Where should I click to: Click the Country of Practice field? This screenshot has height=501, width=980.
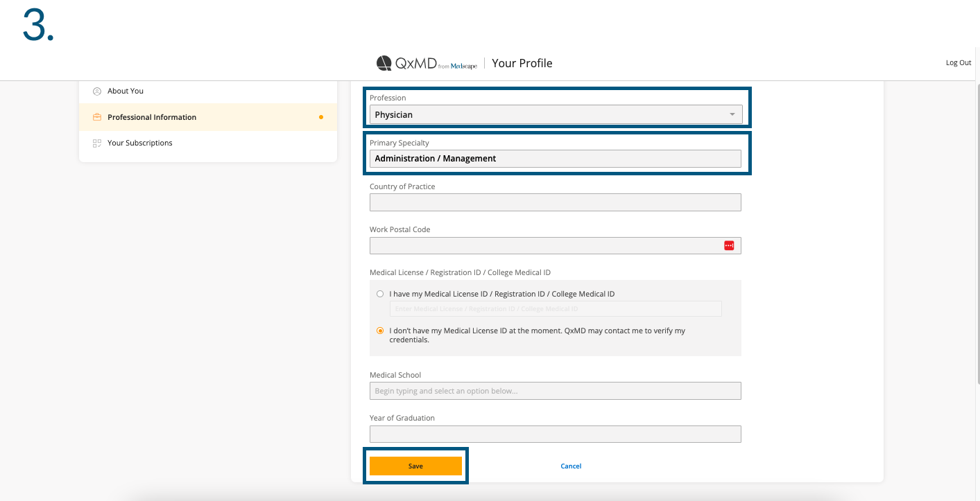[x=556, y=202]
